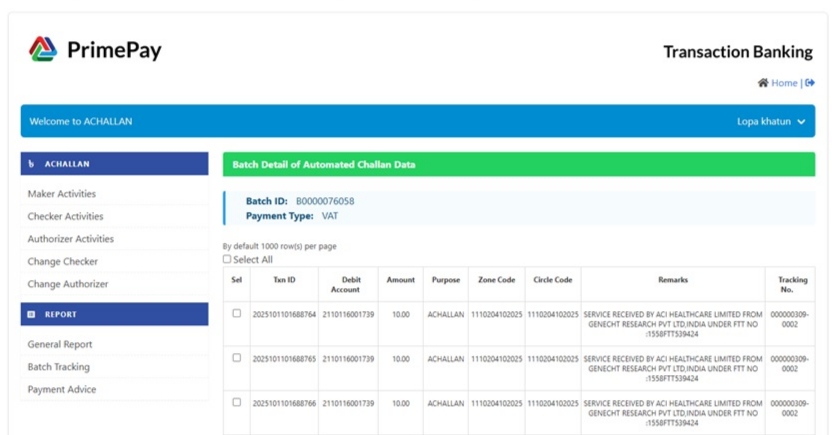Screen dimensions: 840x435
Task: Open Batch Tracking report
Action: point(115,367)
